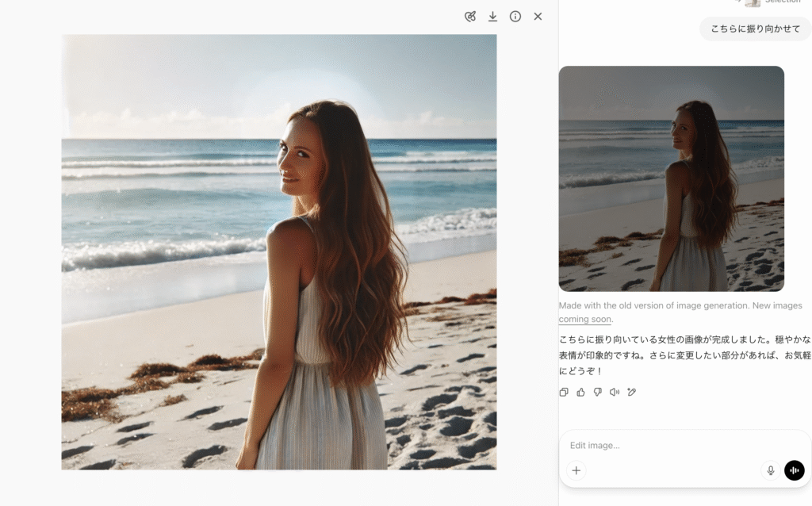
Task: Launch voice mode with waveform button
Action: pyautogui.click(x=795, y=470)
